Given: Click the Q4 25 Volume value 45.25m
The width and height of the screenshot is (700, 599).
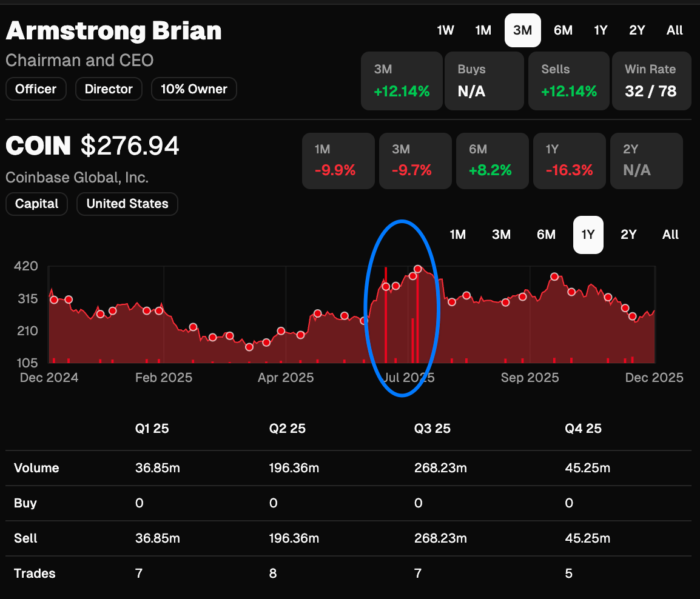Looking at the screenshot, I should point(588,468).
